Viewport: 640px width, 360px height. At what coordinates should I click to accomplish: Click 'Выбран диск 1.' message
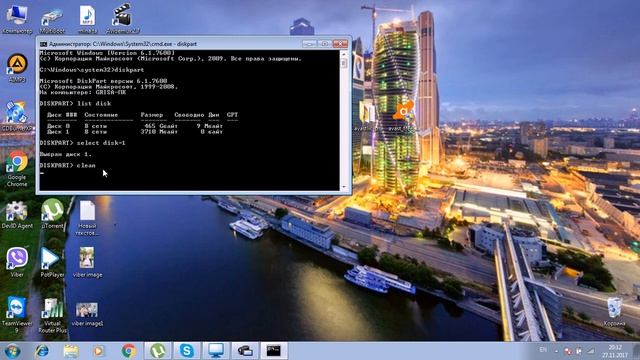(x=66, y=154)
